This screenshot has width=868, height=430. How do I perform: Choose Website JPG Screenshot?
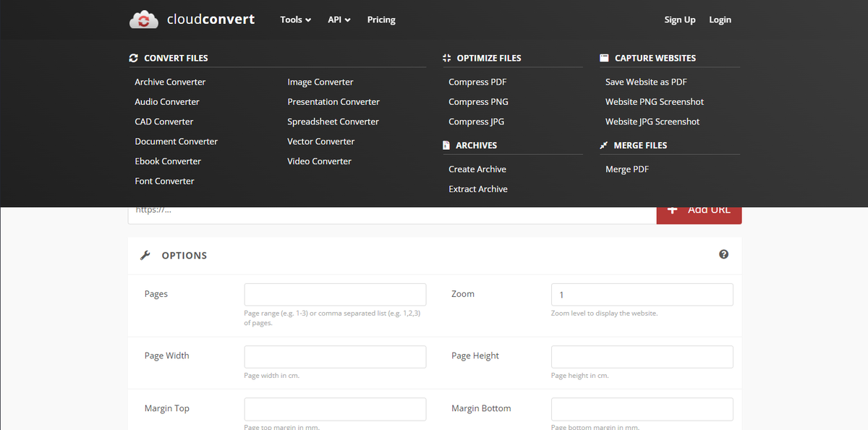[x=652, y=122]
